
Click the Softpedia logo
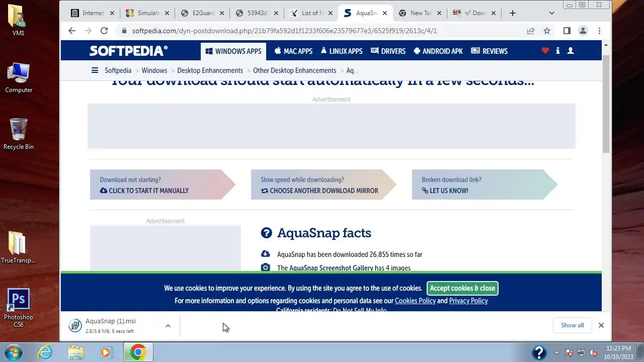point(128,51)
